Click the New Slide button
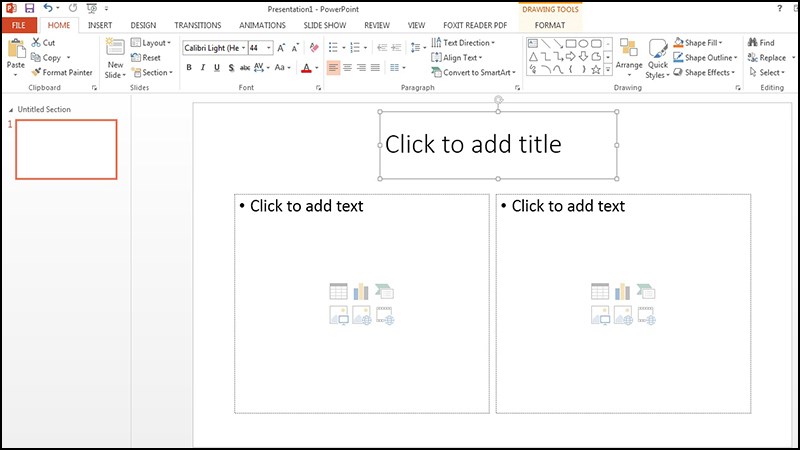 tap(115, 58)
